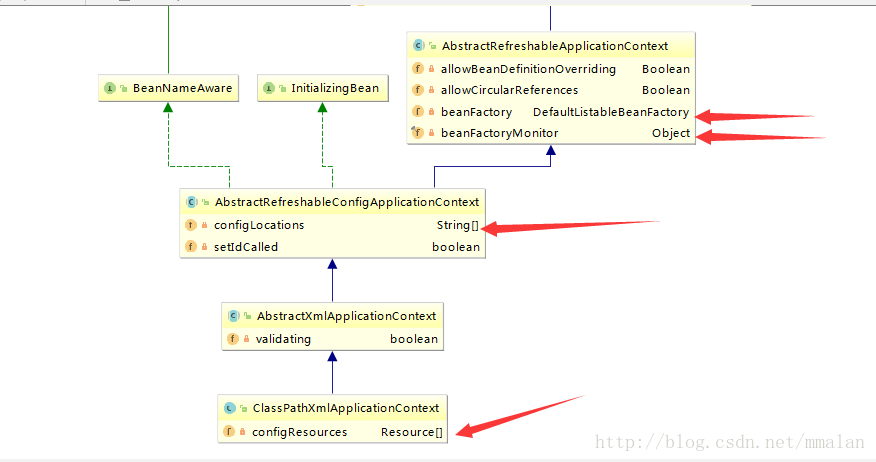Image resolution: width=876 pixels, height=462 pixels.
Task: Click visibility icon beside ClassPathXmlApplicationContext
Action: (243, 408)
